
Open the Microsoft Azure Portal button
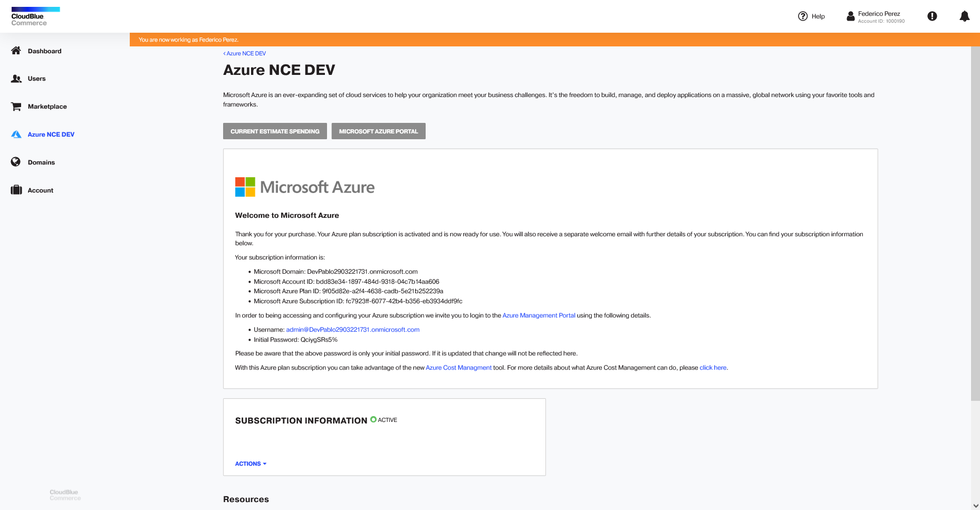[x=378, y=131]
